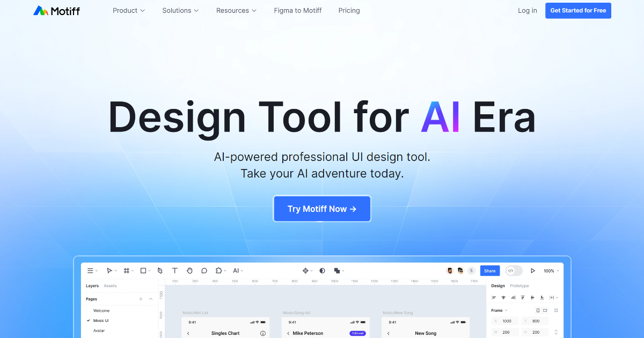Toggle constrain proportions between W and H
Screen dimensions: 644x338
556,332
